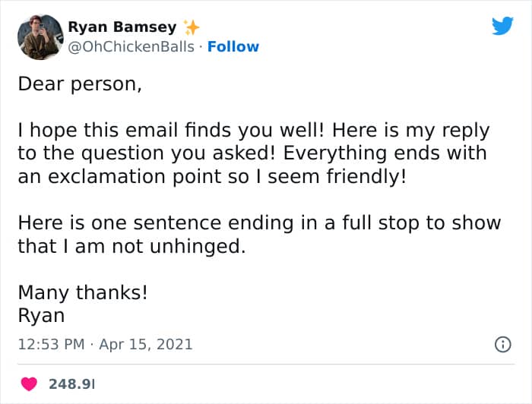Screen dimensions: 532x404
Task: Follow the tweet's author
Action: pyautogui.click(x=233, y=46)
